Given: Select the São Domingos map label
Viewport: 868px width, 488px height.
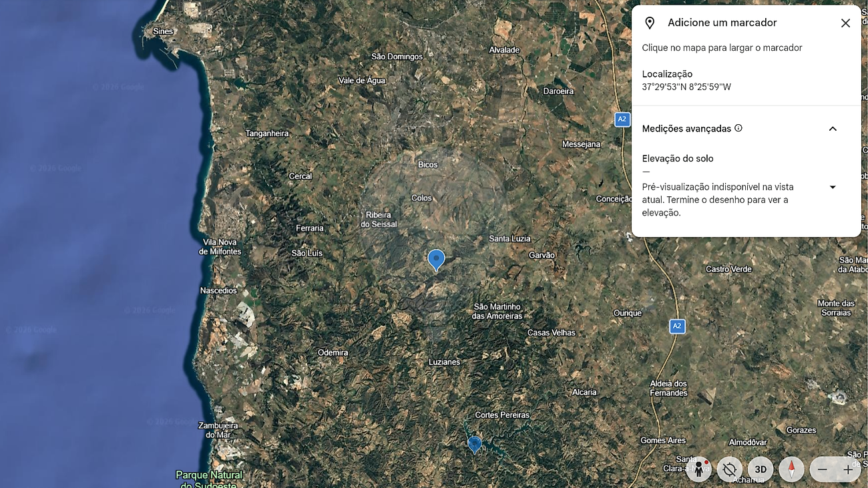Looking at the screenshot, I should [397, 57].
